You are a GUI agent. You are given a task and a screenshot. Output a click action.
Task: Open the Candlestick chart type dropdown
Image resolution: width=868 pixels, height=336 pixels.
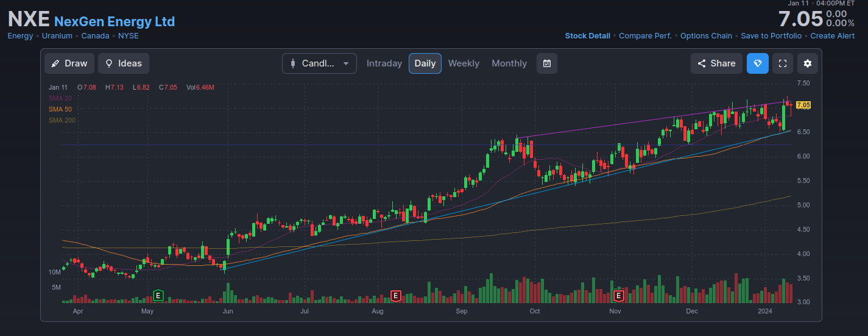(x=319, y=63)
